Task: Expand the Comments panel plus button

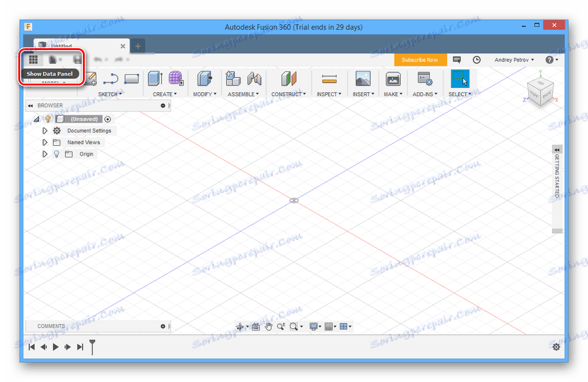Action: click(163, 326)
